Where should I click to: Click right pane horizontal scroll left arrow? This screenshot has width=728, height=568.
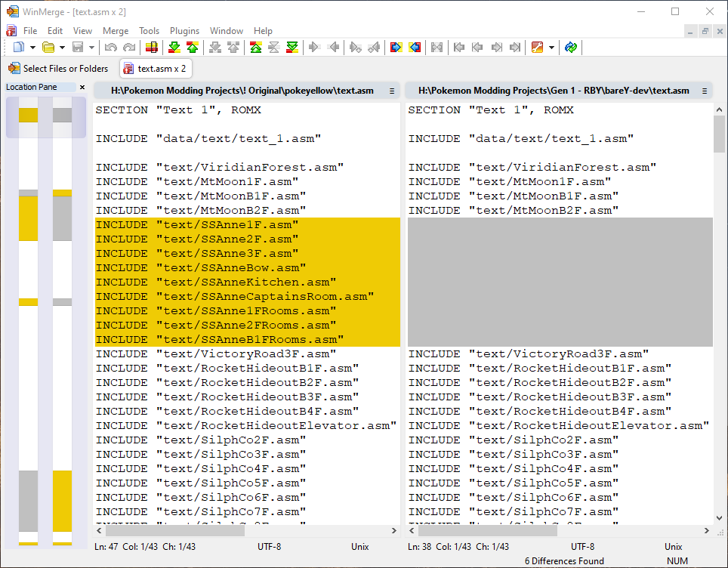click(x=412, y=530)
